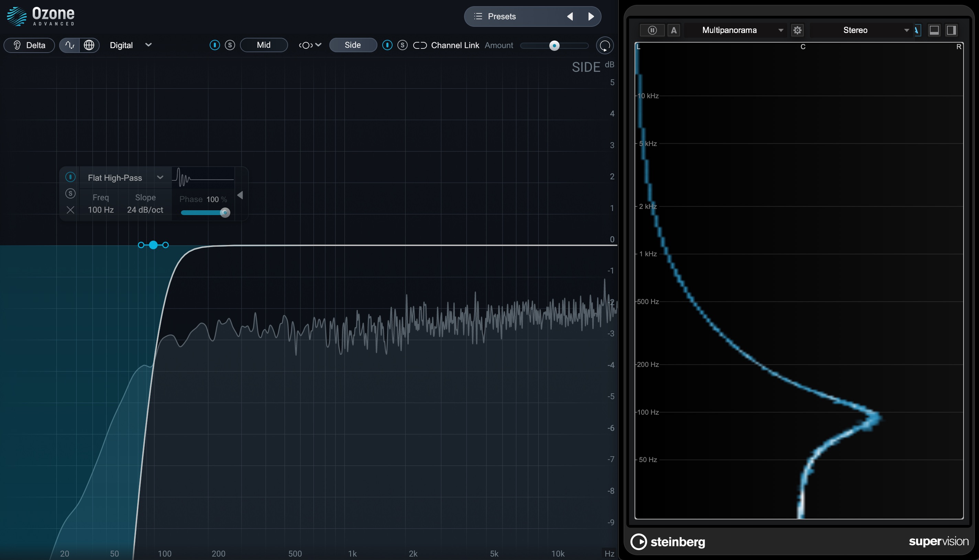979x560 pixels.
Task: Solo the Flat High-Pass band
Action: point(70,193)
